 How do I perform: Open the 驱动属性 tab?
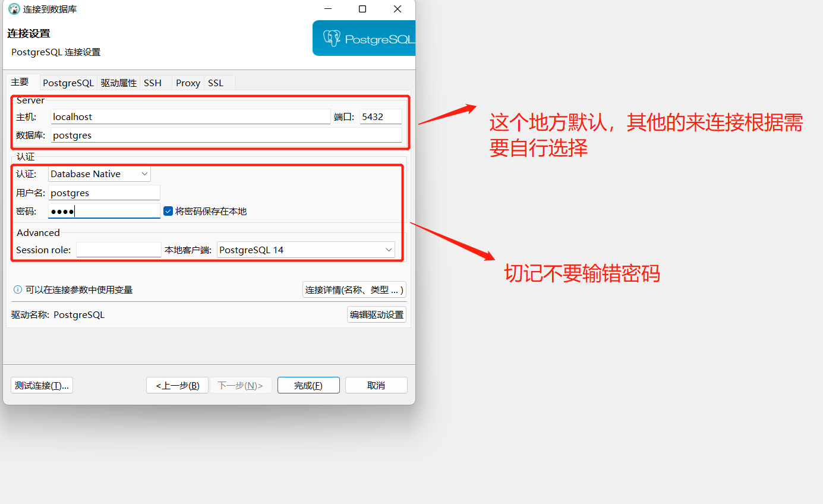point(119,83)
